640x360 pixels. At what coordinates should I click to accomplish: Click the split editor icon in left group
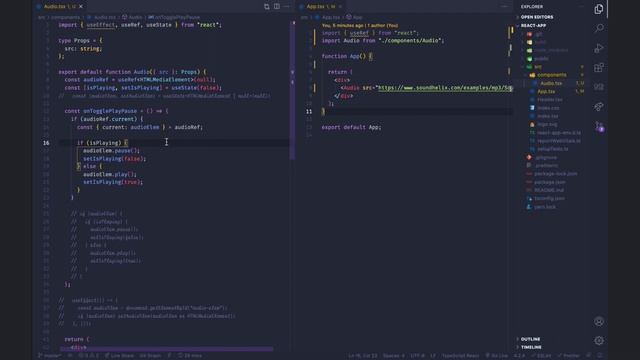pos(277,7)
